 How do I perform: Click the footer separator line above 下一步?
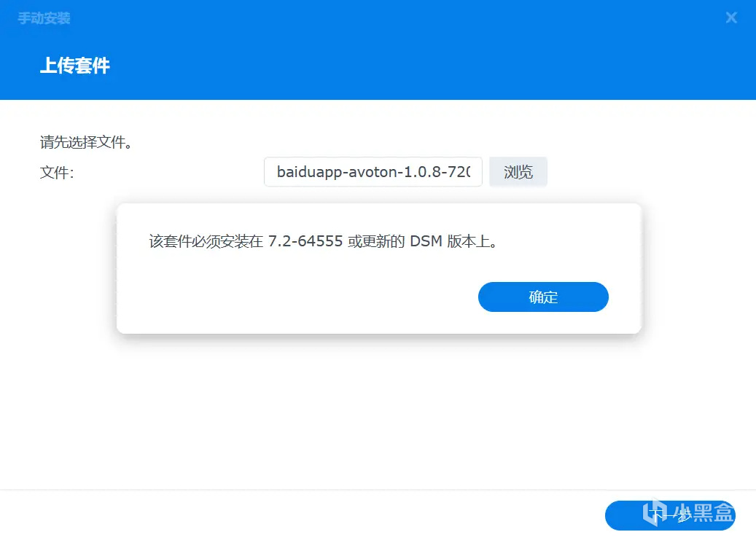coord(378,490)
